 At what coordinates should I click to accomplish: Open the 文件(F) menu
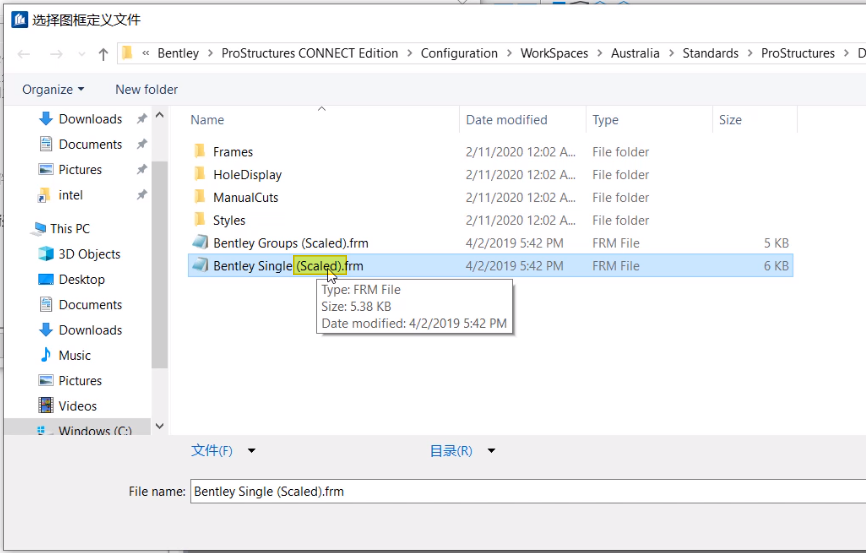click(x=212, y=451)
